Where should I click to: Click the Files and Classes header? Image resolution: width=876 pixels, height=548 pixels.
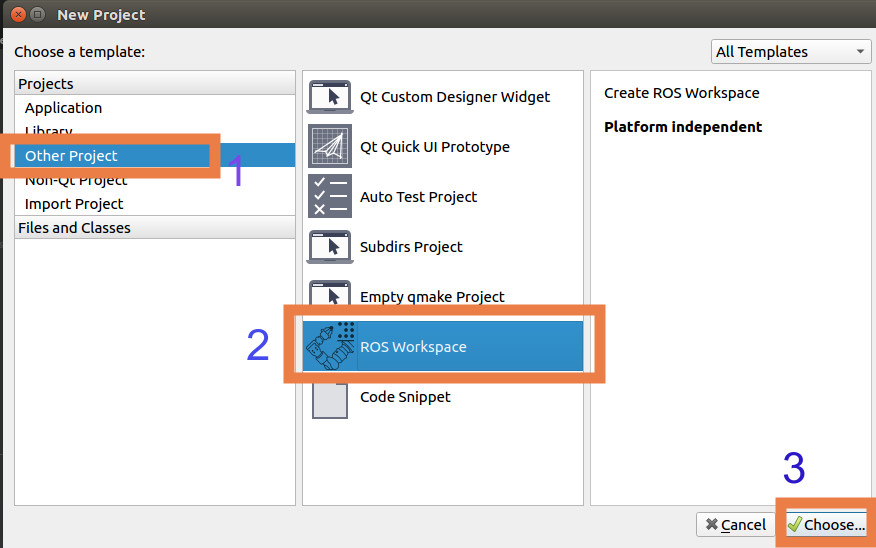coord(155,227)
